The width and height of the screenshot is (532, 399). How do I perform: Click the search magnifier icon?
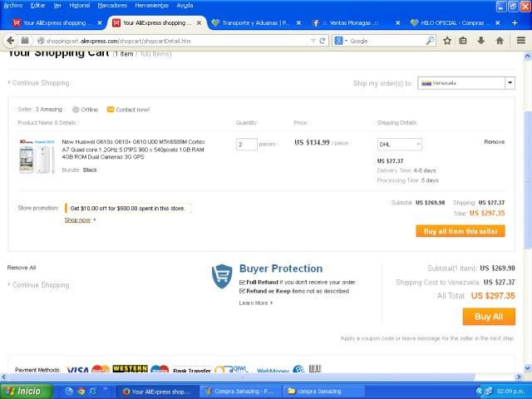click(x=430, y=41)
